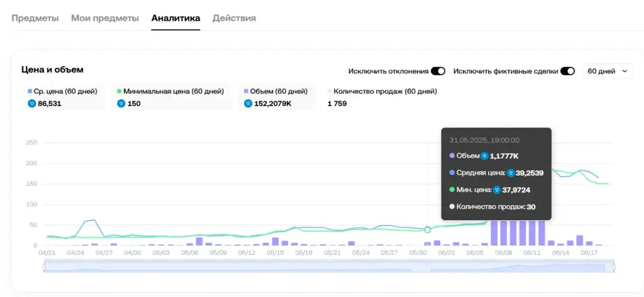Click the highlighted data point on price line

tap(428, 230)
